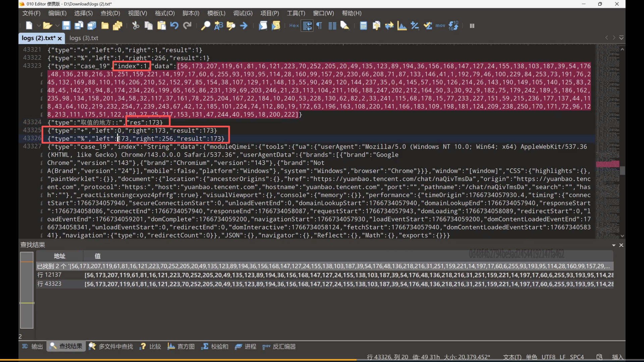Image resolution: width=644 pixels, height=362 pixels.
Task: Open the calculator tool
Action: [x=363, y=25]
